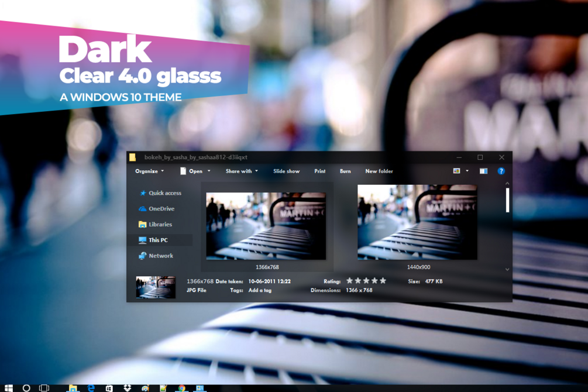Select OneDrive in navigation pane

pyautogui.click(x=160, y=208)
